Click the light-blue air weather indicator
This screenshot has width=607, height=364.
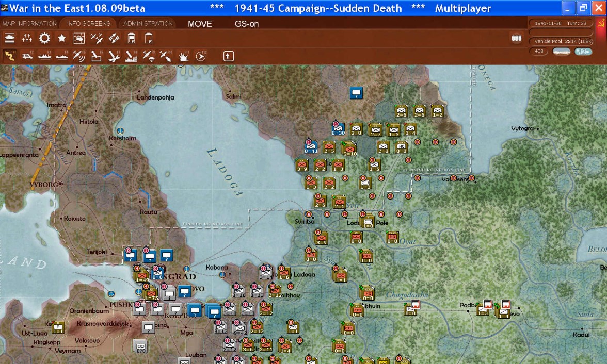click(x=583, y=51)
